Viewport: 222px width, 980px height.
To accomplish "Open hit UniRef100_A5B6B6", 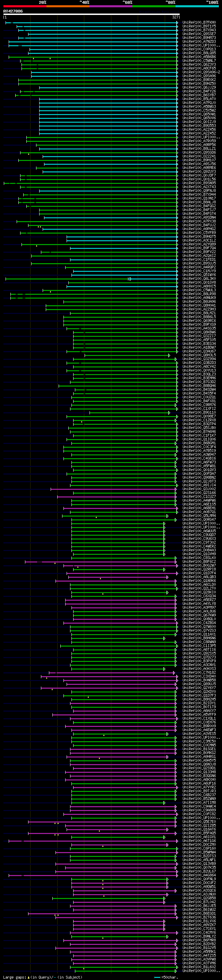I will coord(199,57).
